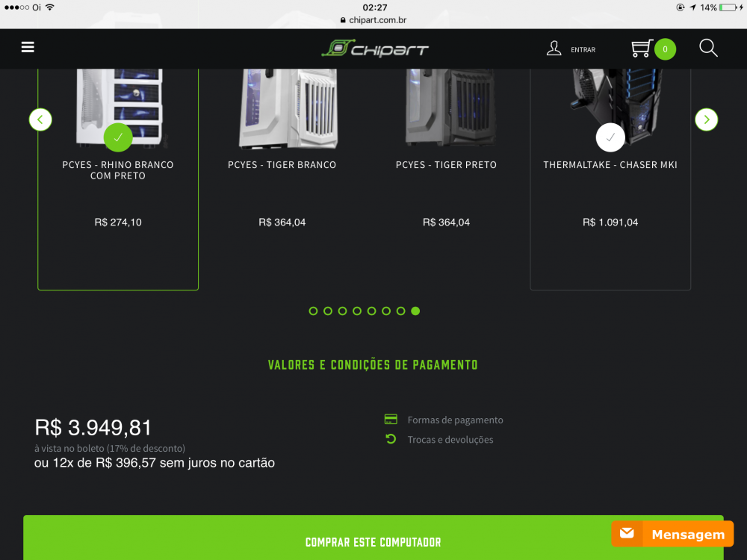Image resolution: width=747 pixels, height=560 pixels.
Task: Deselect the Rhino Branco green checkmark
Action: tap(118, 137)
